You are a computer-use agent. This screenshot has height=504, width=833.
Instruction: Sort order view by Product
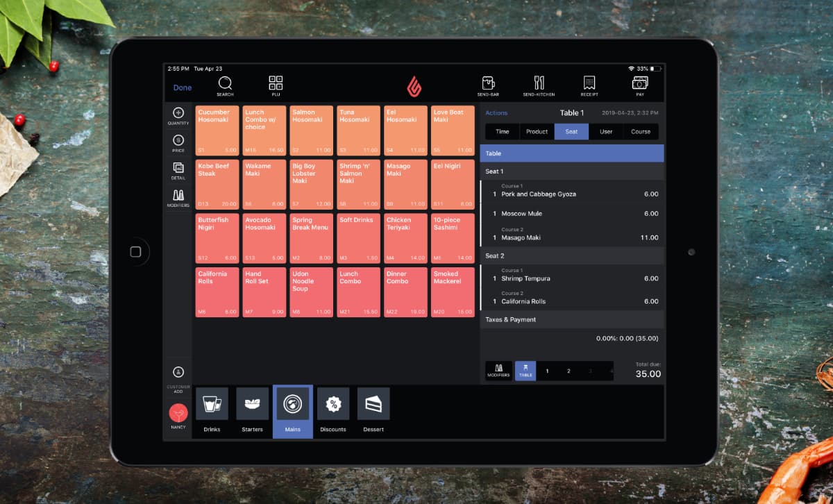pos(537,132)
